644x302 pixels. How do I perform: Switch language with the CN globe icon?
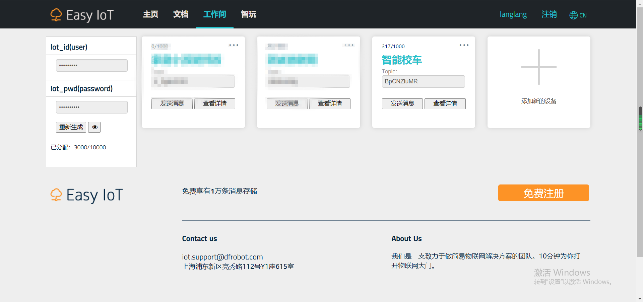coord(578,15)
